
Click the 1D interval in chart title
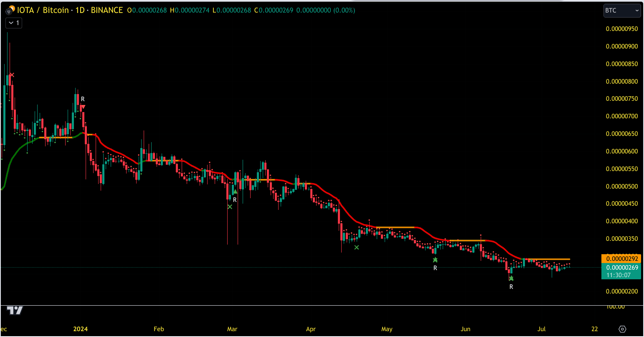[x=80, y=10]
